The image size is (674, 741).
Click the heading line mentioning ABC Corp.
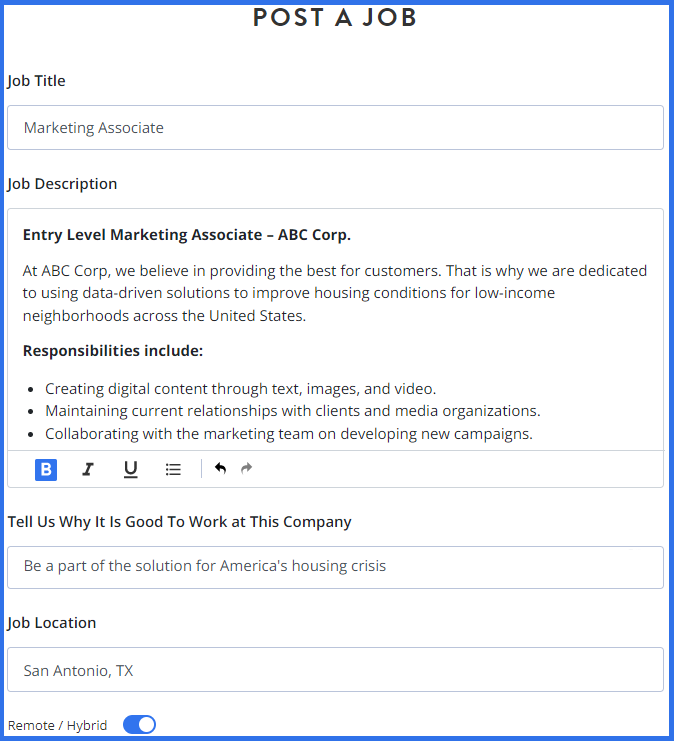187,235
